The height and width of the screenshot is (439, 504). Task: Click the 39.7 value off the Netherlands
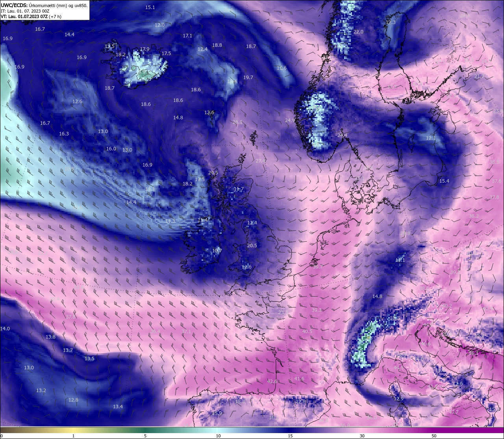tap(317, 267)
